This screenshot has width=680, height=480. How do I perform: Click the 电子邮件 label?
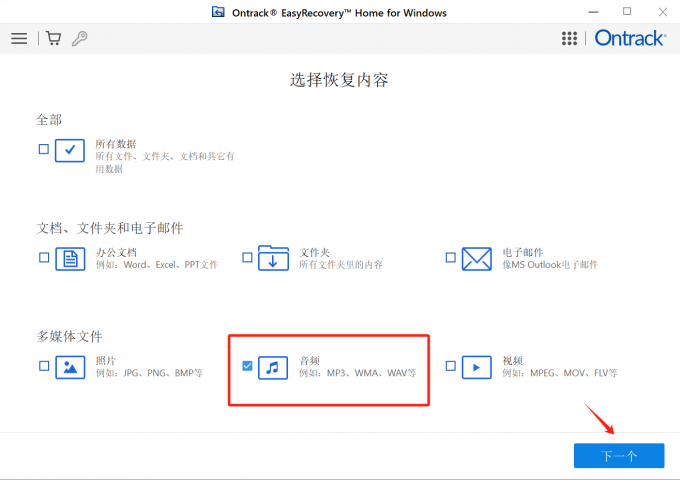tap(523, 252)
